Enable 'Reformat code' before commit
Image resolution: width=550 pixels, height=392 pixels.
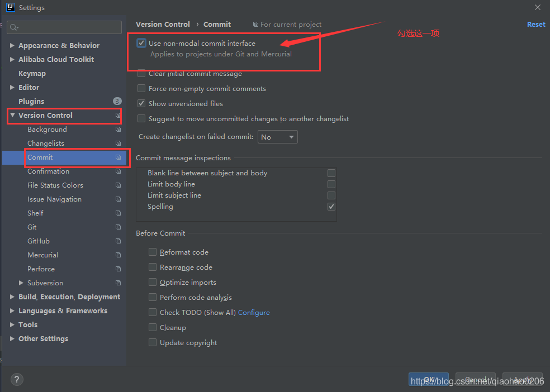pyautogui.click(x=153, y=252)
